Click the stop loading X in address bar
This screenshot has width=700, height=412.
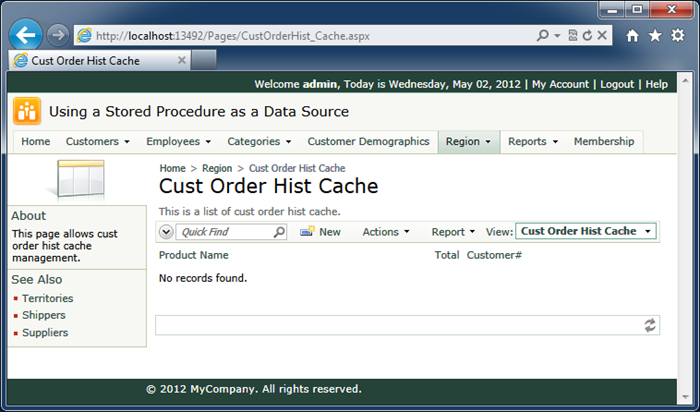pyautogui.click(x=602, y=35)
